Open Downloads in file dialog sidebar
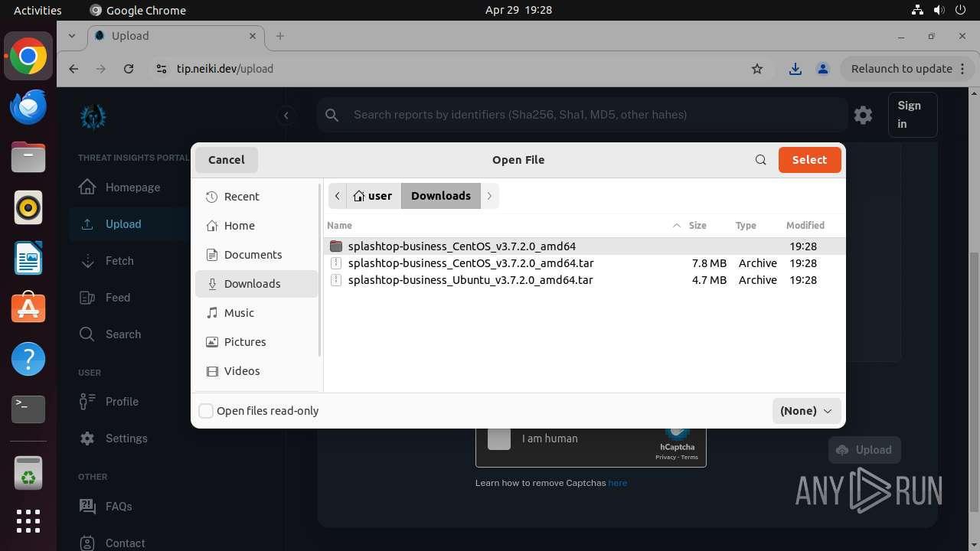 [256, 284]
